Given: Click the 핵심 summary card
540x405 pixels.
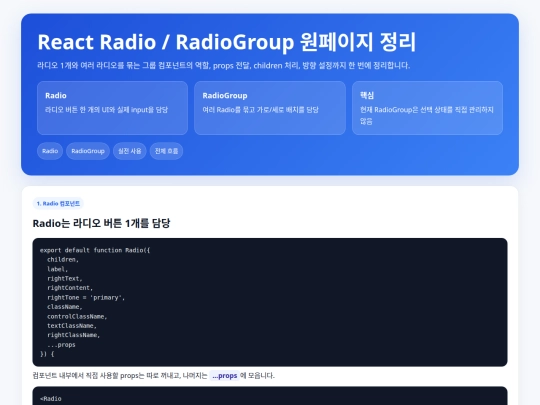Looking at the screenshot, I should 427,108.
